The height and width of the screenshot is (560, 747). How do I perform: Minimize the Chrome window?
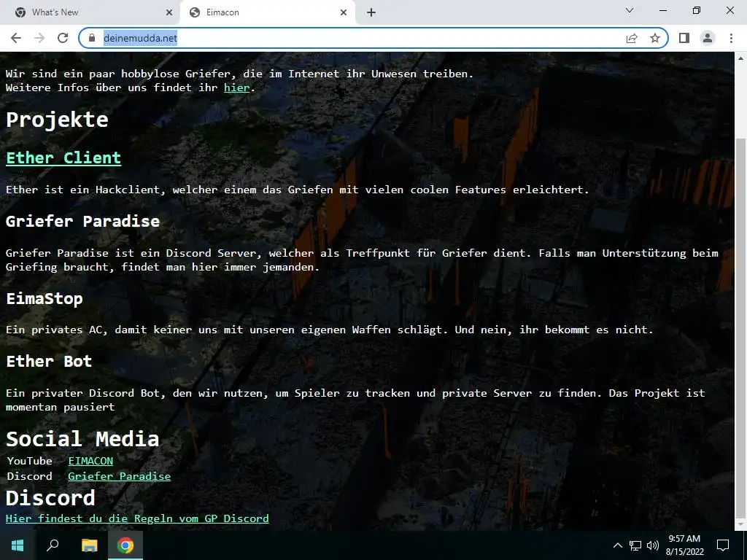tap(663, 10)
